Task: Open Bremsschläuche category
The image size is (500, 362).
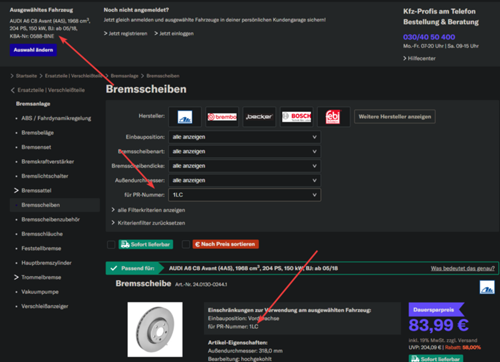Action: 42,234
